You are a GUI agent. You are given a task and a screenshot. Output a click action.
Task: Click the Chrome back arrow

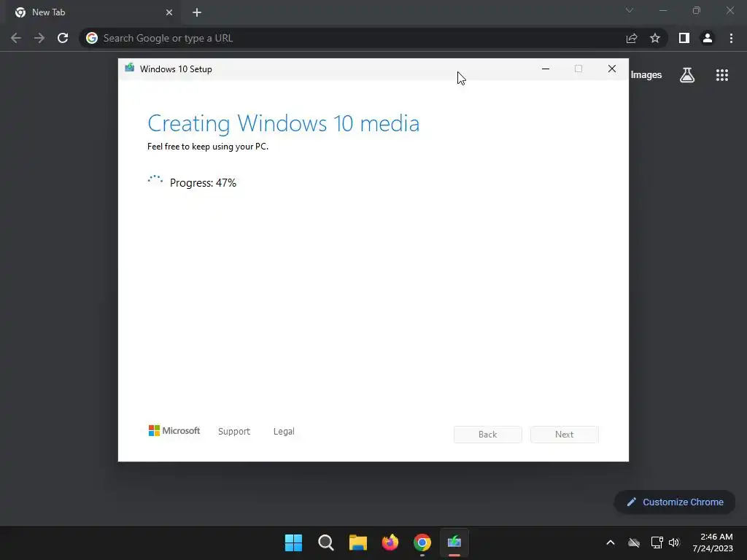(16, 38)
